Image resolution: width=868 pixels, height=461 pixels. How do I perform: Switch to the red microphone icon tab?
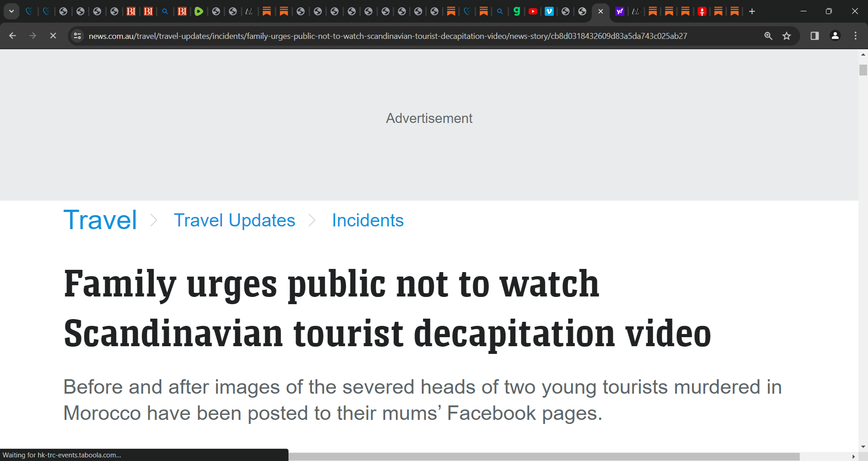(702, 11)
